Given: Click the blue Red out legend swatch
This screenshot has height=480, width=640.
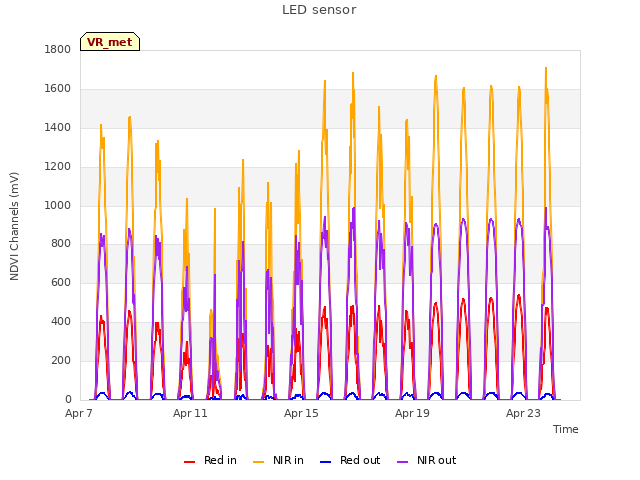Looking at the screenshot, I should click(325, 462).
